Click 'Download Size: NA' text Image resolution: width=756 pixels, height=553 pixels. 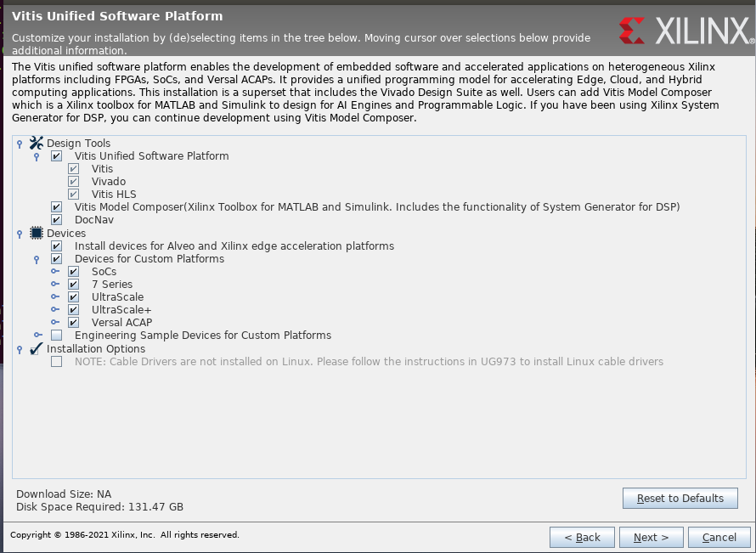(64, 494)
